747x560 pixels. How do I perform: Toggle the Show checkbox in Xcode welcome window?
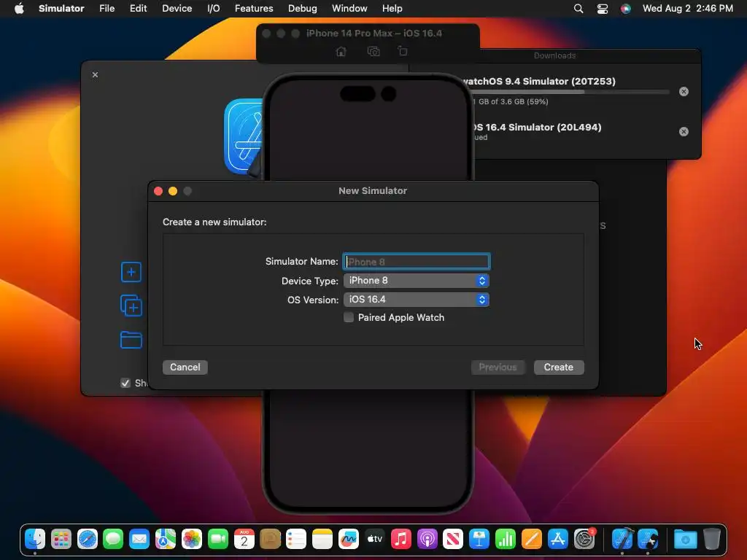[x=125, y=383]
